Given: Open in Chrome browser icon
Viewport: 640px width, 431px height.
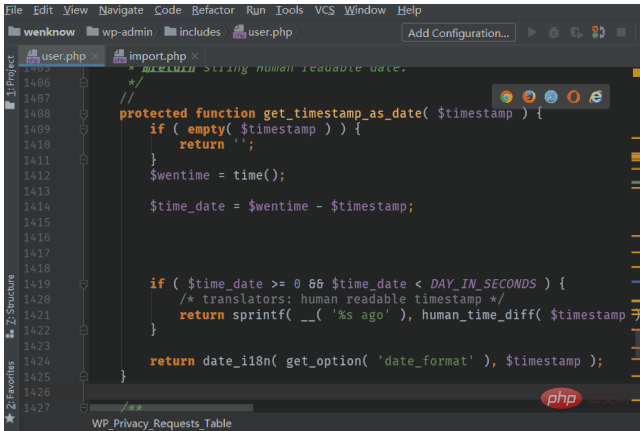Looking at the screenshot, I should 506,97.
